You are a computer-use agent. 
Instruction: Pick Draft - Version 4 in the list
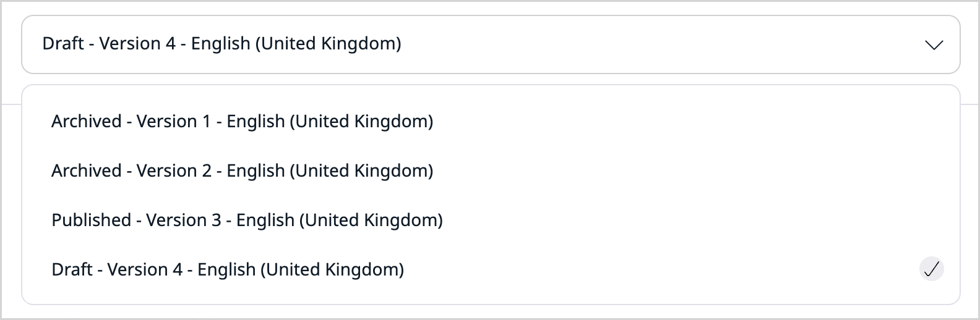point(228,269)
